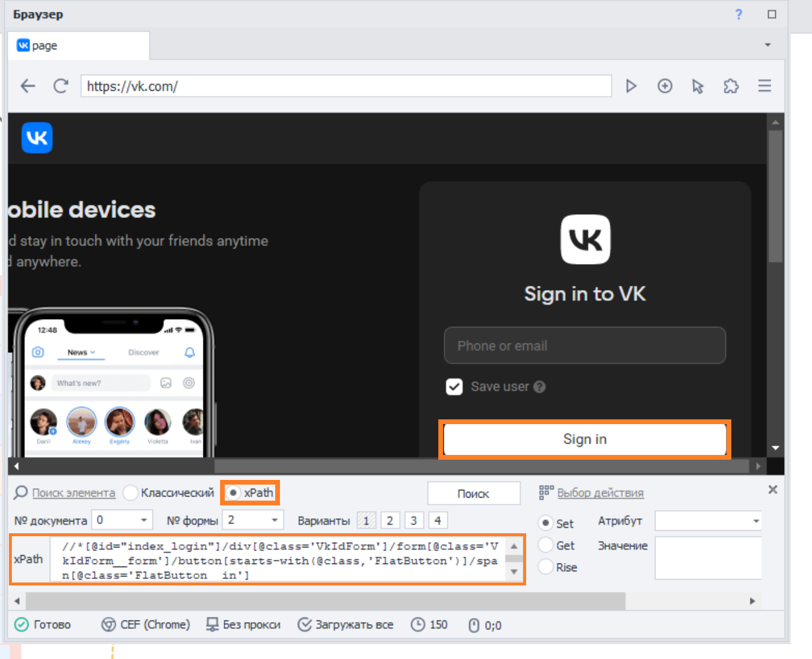Click bottom panel scroll right arrow
The height and width of the screenshot is (659, 812).
(753, 601)
